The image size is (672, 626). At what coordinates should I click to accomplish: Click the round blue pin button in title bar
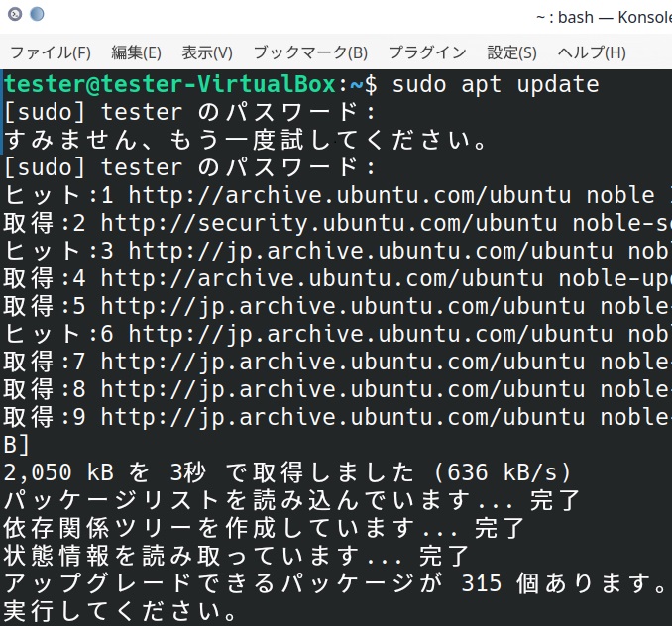click(x=37, y=14)
